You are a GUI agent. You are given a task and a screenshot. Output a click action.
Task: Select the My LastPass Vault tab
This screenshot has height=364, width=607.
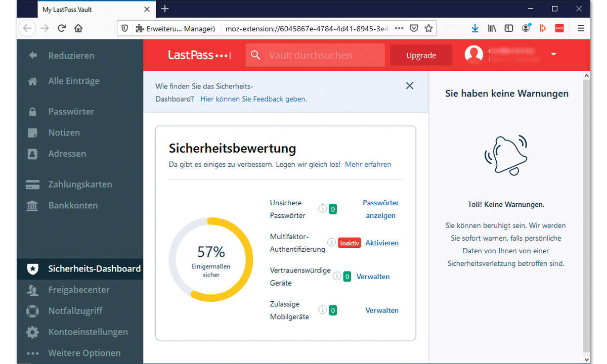(96, 9)
